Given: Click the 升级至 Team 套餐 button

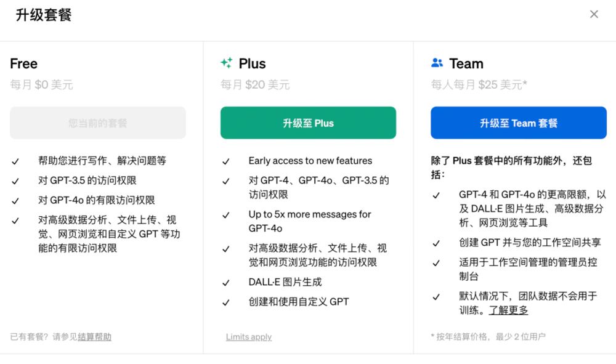Looking at the screenshot, I should pyautogui.click(x=519, y=123).
